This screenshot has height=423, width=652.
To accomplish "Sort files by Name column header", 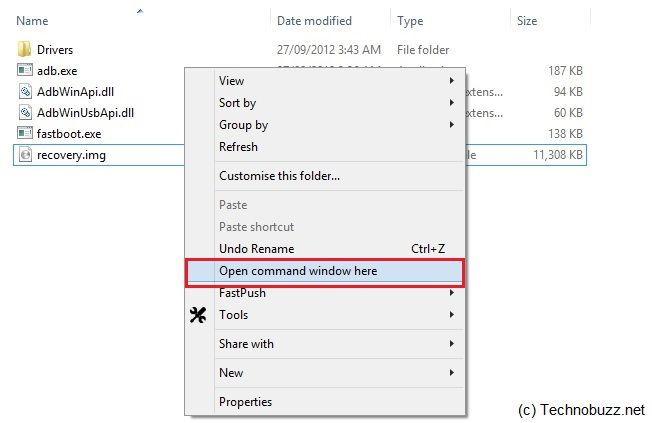I will tap(32, 21).
